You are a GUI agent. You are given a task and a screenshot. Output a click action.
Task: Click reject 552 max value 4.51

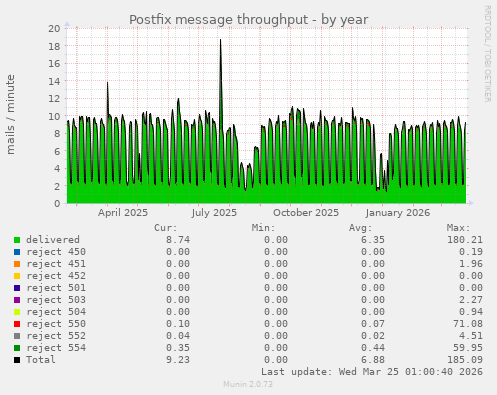pyautogui.click(x=471, y=336)
